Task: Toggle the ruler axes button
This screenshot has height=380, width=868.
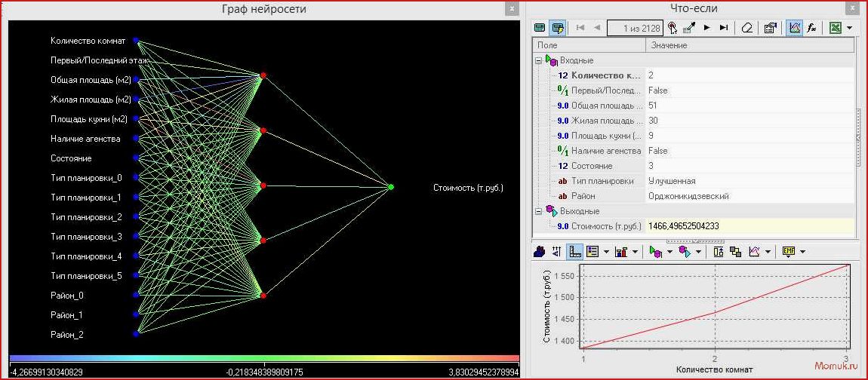Action: (574, 252)
